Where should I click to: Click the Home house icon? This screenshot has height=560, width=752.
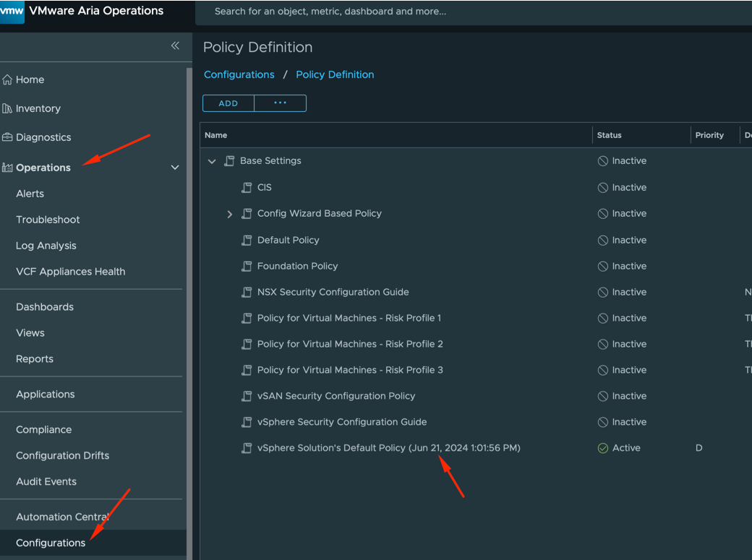coord(7,79)
